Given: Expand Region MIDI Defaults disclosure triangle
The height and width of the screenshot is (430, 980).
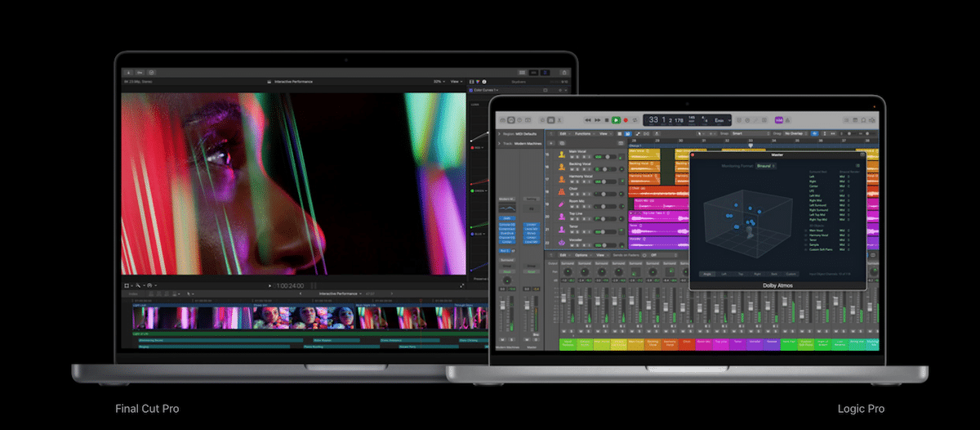Looking at the screenshot, I should tap(499, 133).
